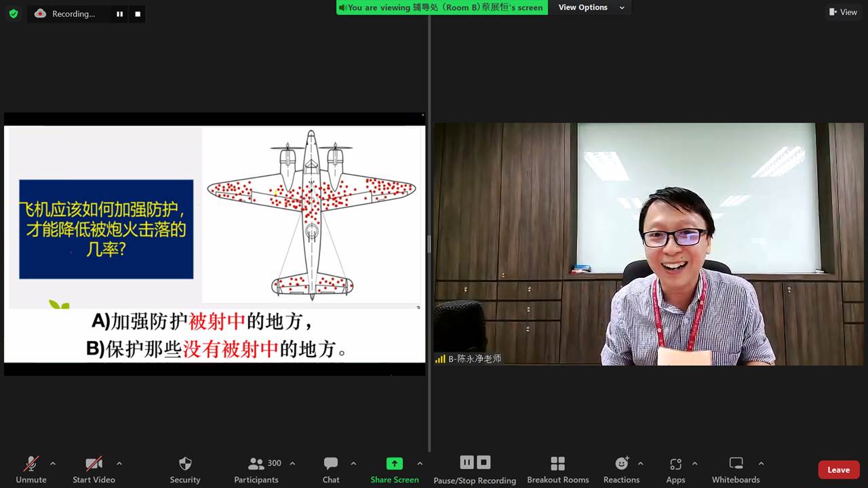The height and width of the screenshot is (488, 868).
Task: Click the green encryption shield icon
Action: pos(14,14)
